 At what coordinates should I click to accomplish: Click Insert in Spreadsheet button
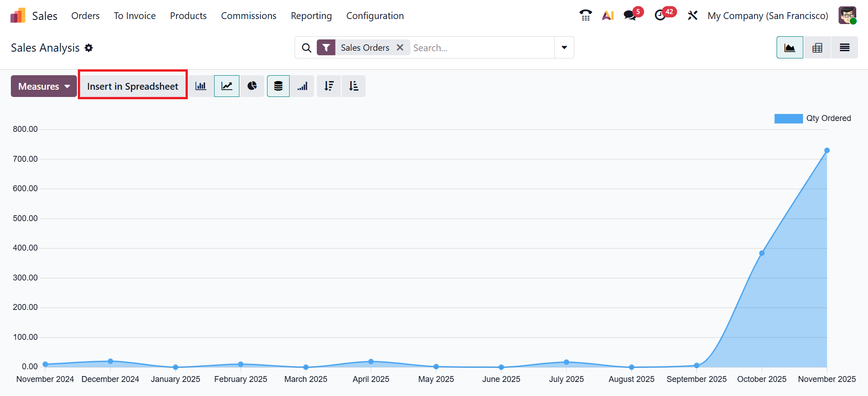point(133,86)
